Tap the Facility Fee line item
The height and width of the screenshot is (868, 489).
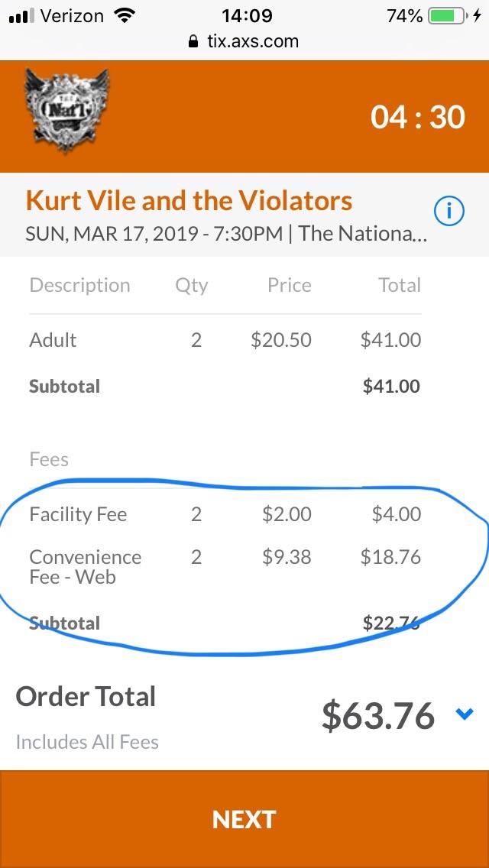[78, 514]
